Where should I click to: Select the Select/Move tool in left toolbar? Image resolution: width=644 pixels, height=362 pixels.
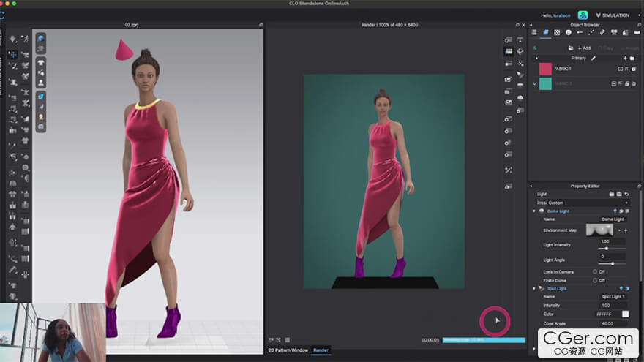tap(12, 55)
